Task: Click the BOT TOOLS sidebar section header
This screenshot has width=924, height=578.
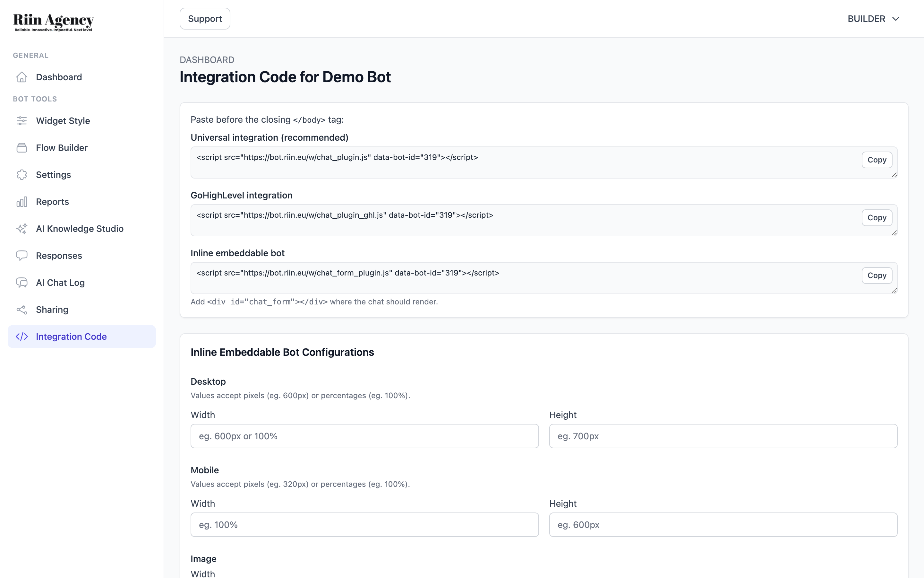Action: 35,99
